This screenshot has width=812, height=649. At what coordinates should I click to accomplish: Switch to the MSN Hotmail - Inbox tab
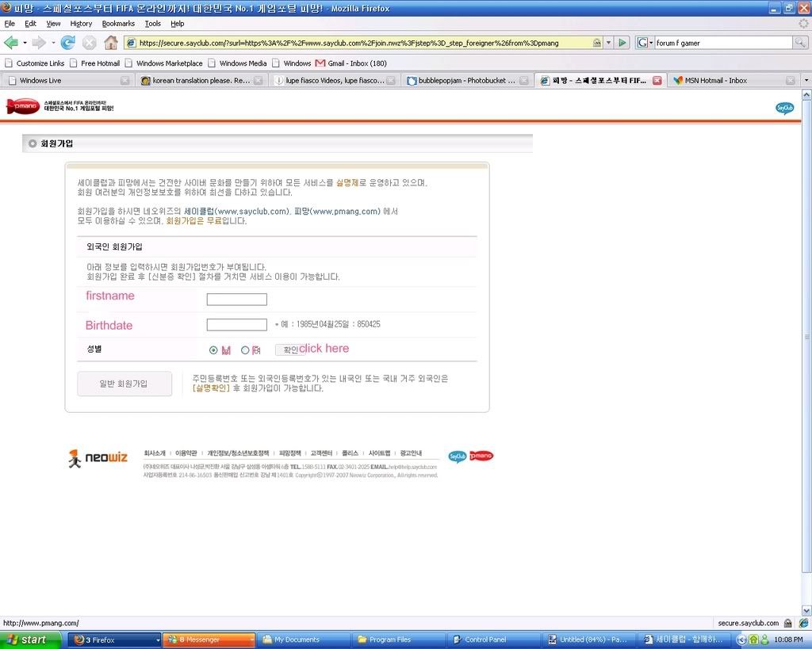point(715,80)
